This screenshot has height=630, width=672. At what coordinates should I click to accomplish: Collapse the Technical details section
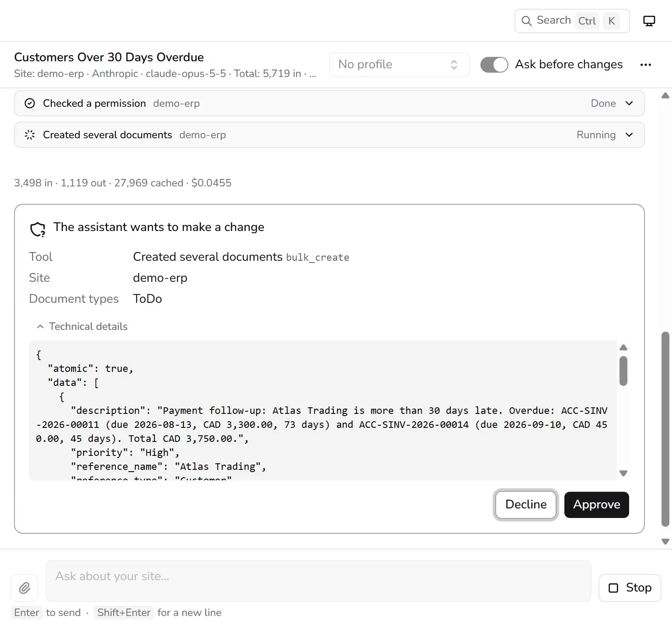[82, 326]
